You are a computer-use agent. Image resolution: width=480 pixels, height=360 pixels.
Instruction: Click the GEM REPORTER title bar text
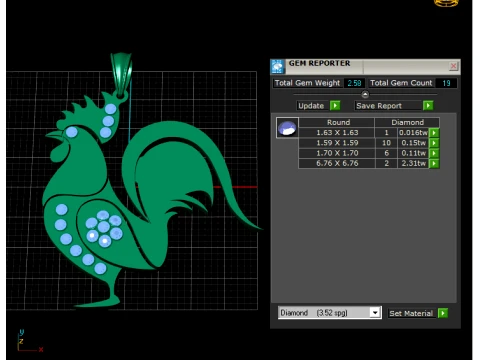click(319, 63)
